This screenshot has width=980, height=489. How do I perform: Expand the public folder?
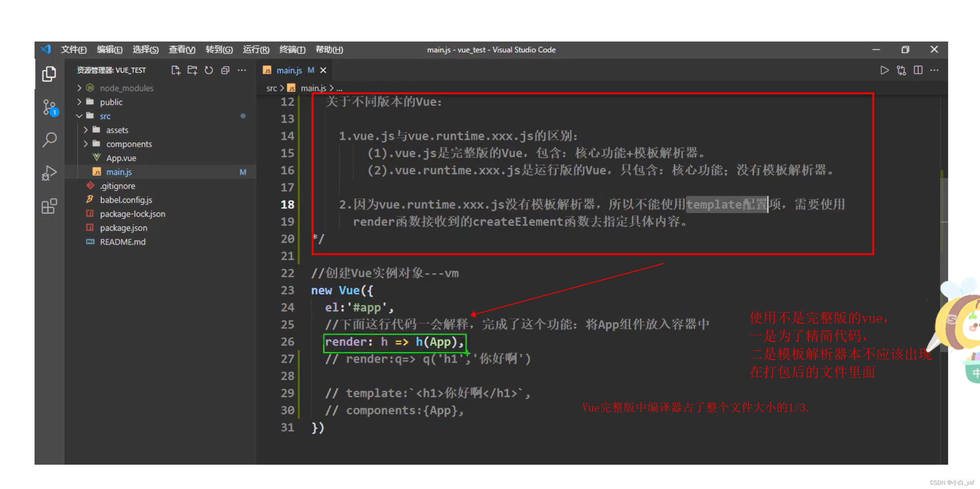[79, 102]
